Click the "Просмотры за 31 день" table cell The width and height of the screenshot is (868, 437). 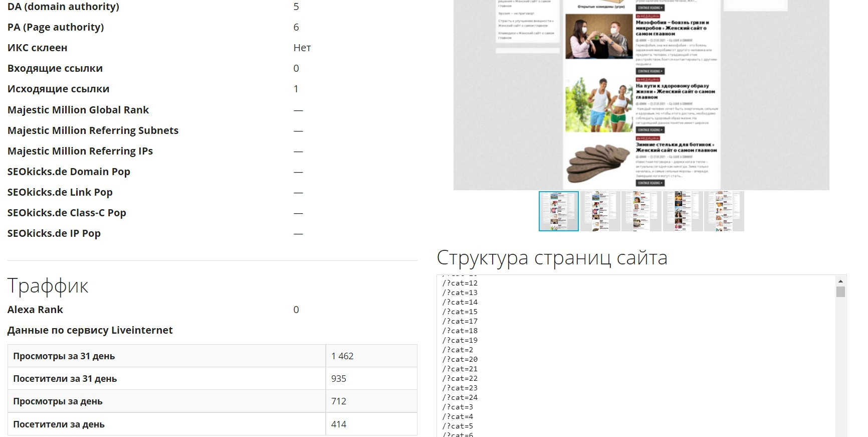point(166,356)
